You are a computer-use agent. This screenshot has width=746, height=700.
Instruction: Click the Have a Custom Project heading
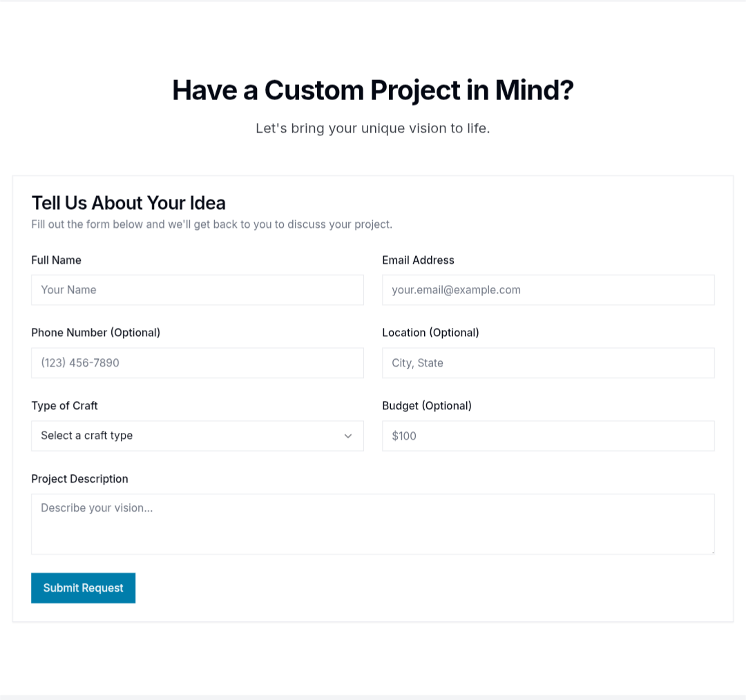tap(372, 90)
